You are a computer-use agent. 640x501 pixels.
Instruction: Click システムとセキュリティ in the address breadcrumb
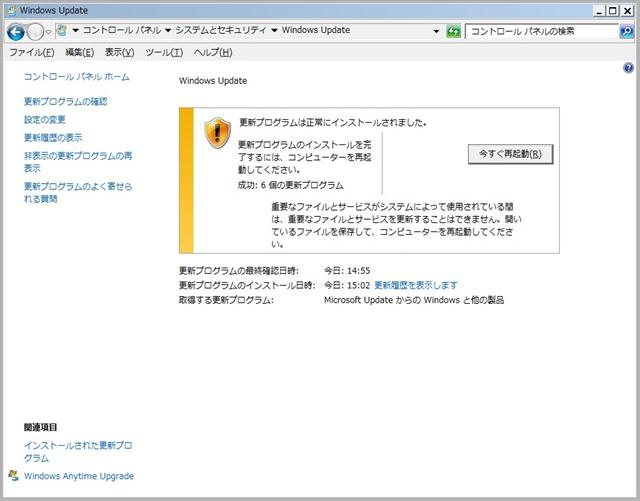tap(220, 30)
